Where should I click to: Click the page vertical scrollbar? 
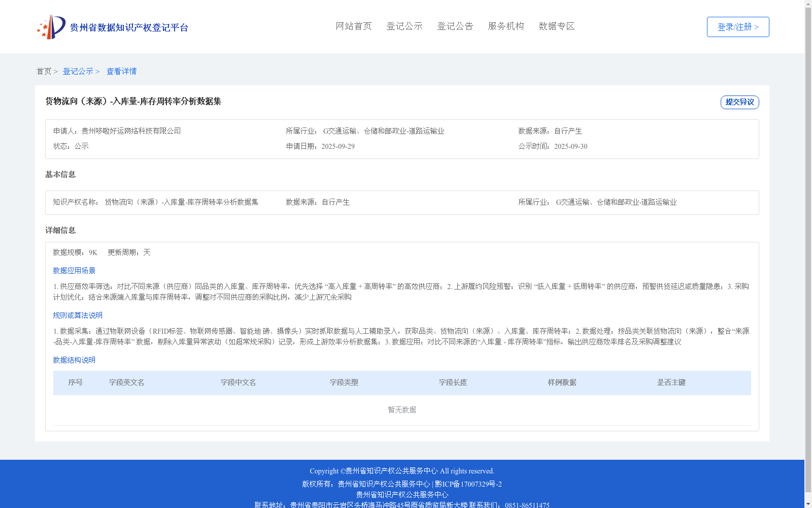[808, 249]
